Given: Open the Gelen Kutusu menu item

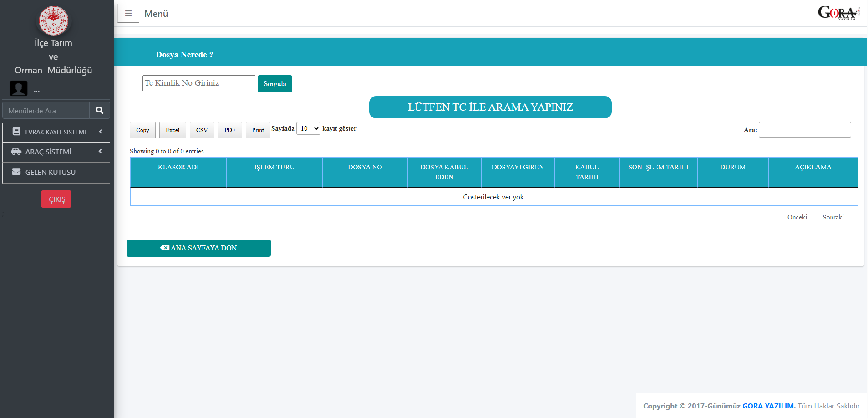Looking at the screenshot, I should tap(51, 173).
